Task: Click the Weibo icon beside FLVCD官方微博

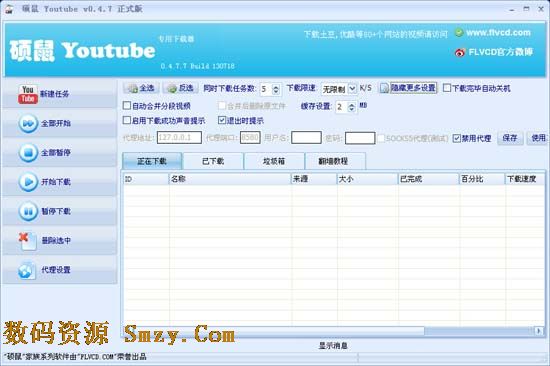Action: [460, 53]
